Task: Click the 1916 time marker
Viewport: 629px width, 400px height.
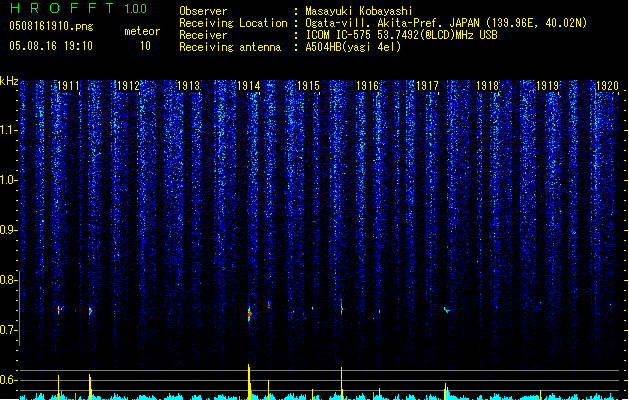Action: (368, 86)
